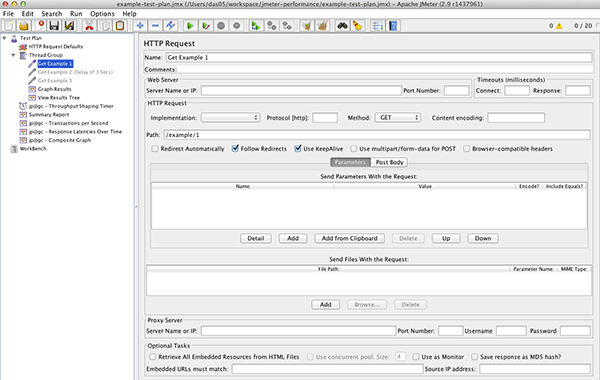Enable Use multipart/form-data for POST
The height and width of the screenshot is (380, 600).
coord(354,148)
